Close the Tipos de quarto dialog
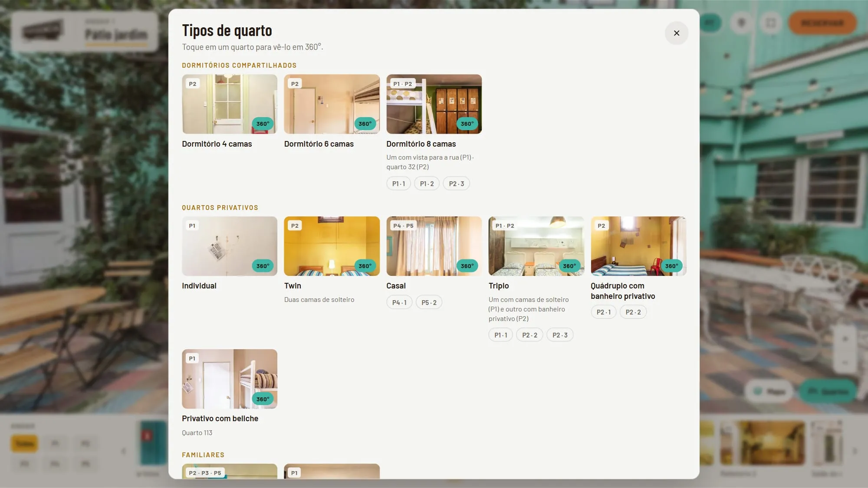The image size is (868, 488). [x=676, y=33]
